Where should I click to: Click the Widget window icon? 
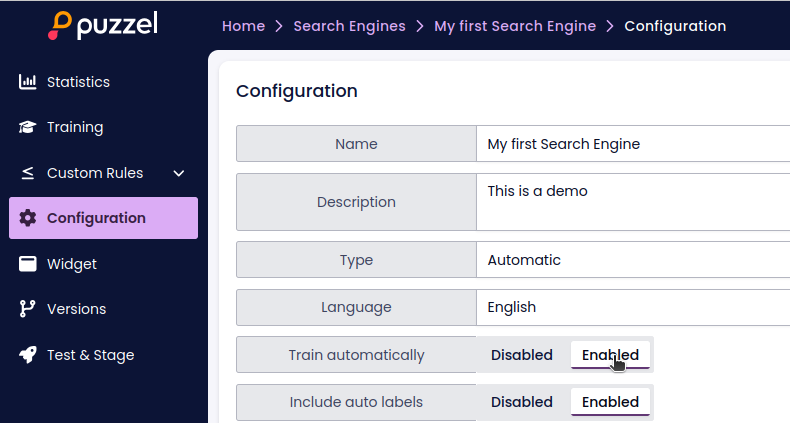click(28, 264)
